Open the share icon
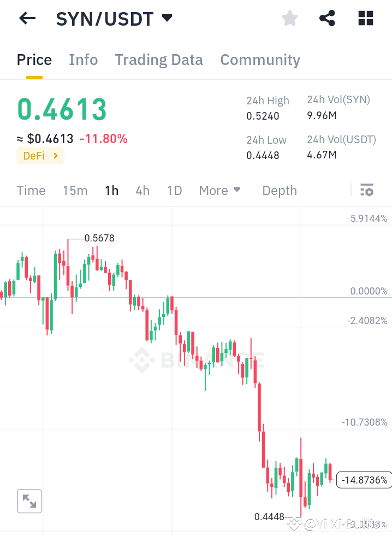The width and height of the screenshot is (392, 536). coord(327,18)
